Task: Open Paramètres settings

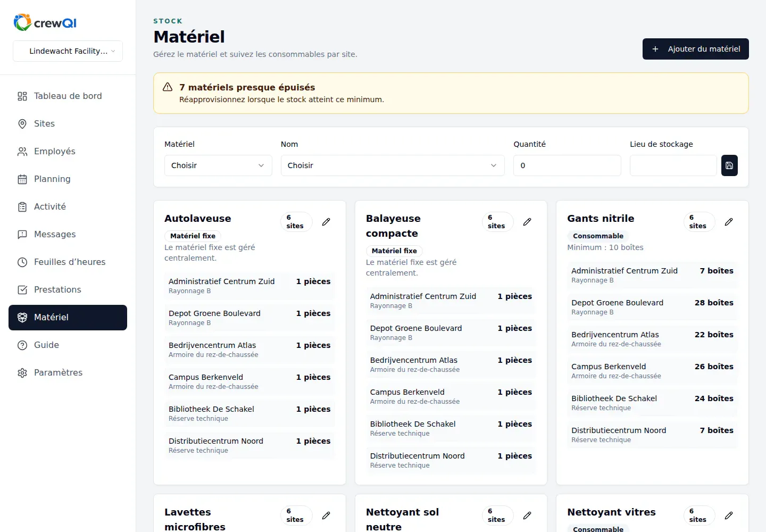Action: pos(68,373)
